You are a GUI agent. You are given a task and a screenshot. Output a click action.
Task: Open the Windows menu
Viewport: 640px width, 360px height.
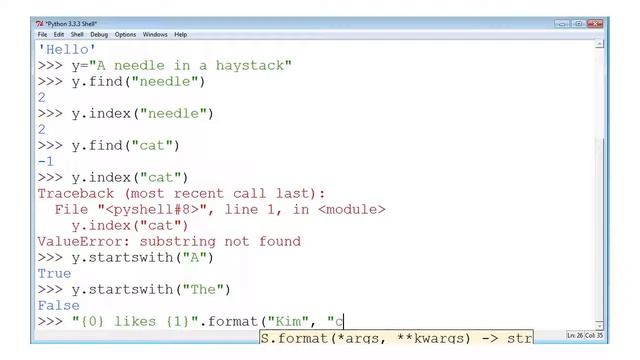[x=155, y=35]
